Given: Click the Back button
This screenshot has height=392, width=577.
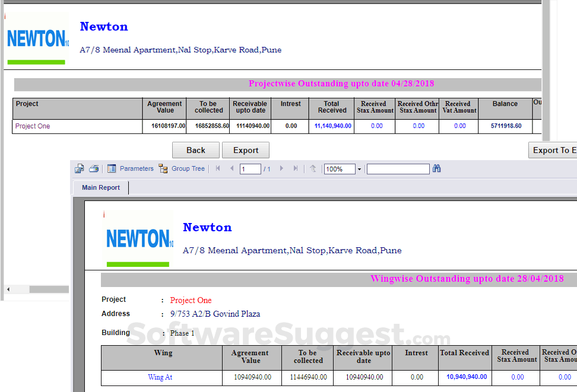Looking at the screenshot, I should click(195, 149).
